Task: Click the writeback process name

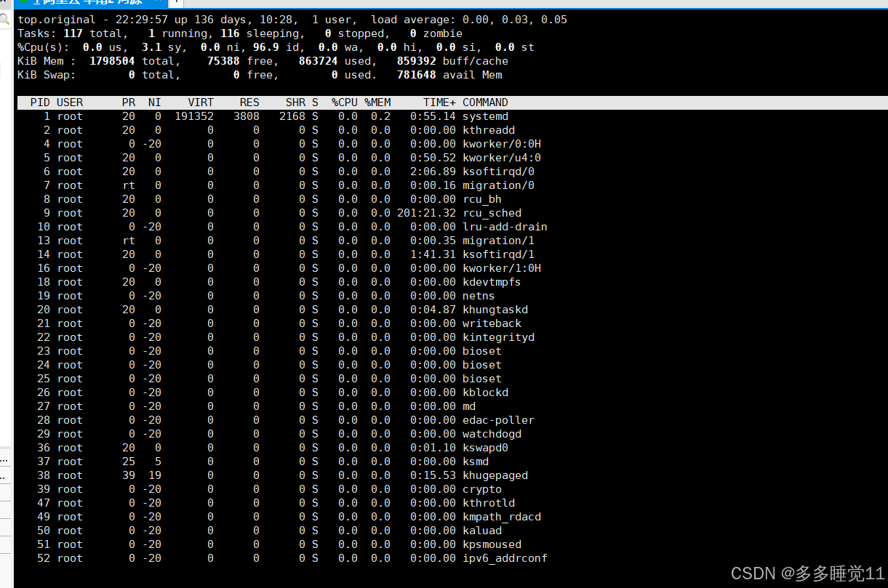Action: pos(492,323)
